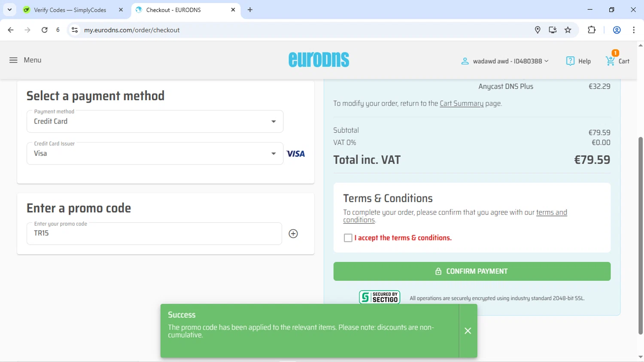Open the Cart Summary link
Screen dimensions: 644x362
pyautogui.click(x=462, y=103)
